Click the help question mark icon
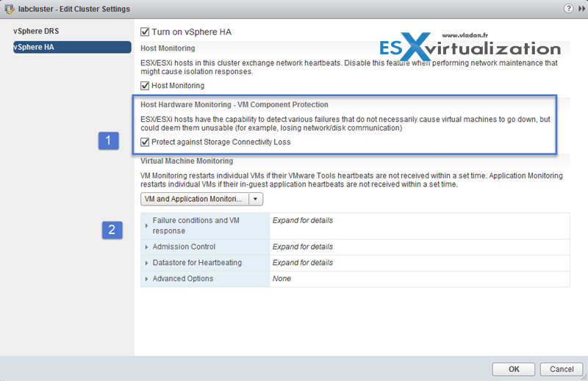588x381 pixels. pyautogui.click(x=568, y=8)
